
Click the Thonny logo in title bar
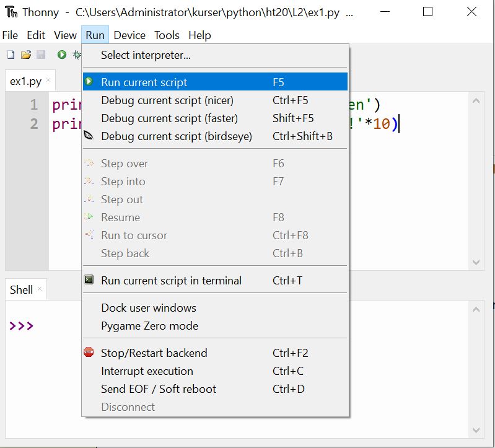(x=11, y=12)
